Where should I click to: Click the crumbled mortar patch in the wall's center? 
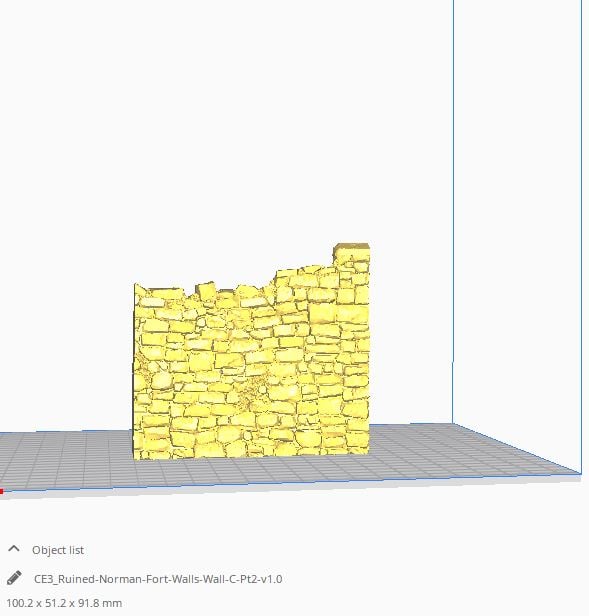coord(248,393)
